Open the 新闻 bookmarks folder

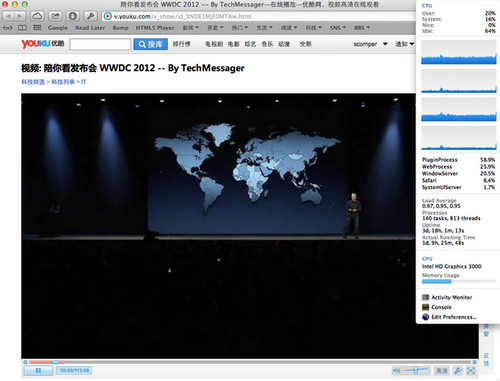(x=190, y=28)
